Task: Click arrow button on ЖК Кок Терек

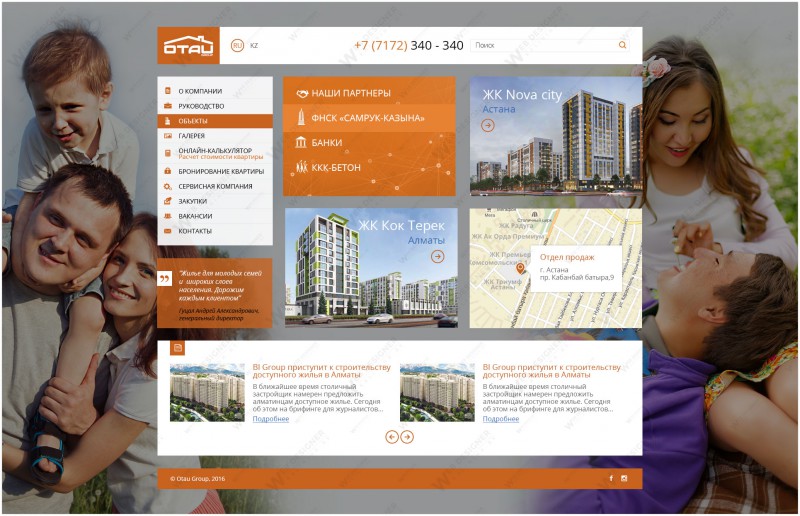Action: pyautogui.click(x=438, y=256)
